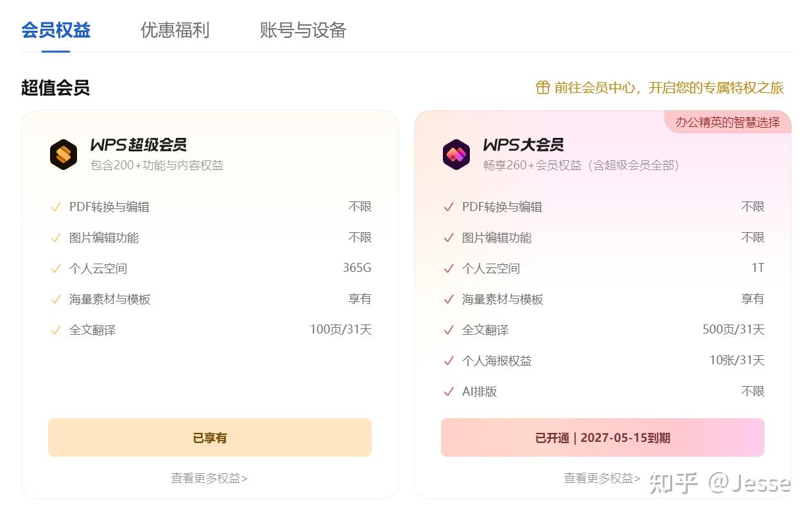Click checkmark next to 超级会员 全文翻译
This screenshot has height=515, width=812.
(x=56, y=330)
